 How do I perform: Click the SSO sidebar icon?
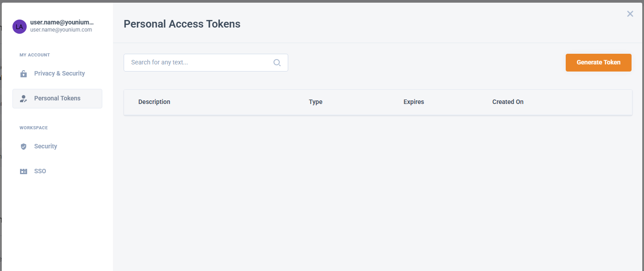(24, 171)
